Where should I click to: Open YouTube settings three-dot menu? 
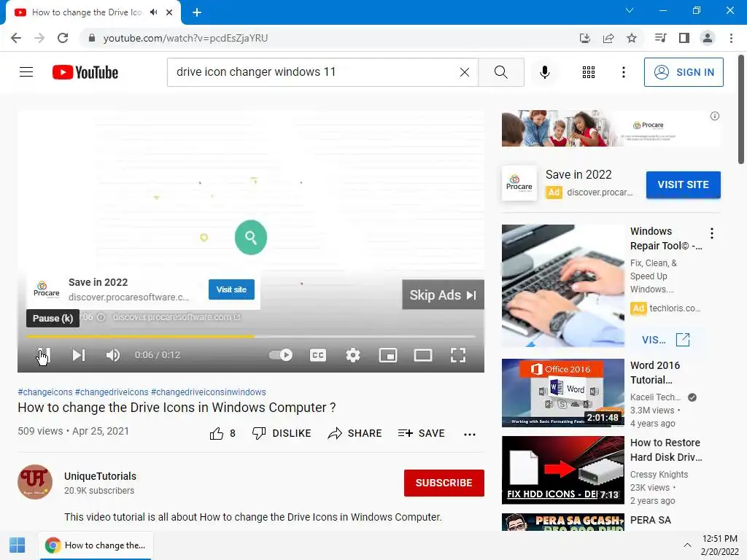pos(624,72)
